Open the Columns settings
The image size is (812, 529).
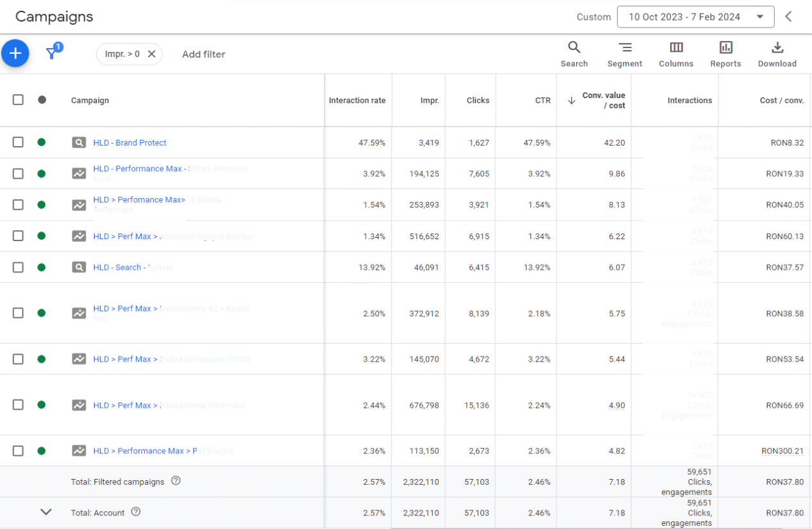(x=676, y=54)
